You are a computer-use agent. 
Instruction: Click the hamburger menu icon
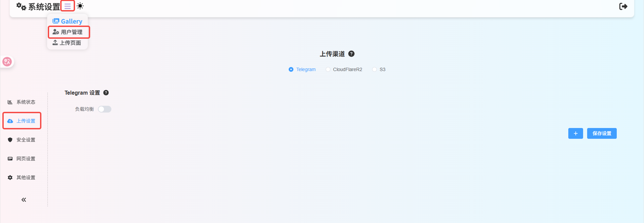click(68, 6)
